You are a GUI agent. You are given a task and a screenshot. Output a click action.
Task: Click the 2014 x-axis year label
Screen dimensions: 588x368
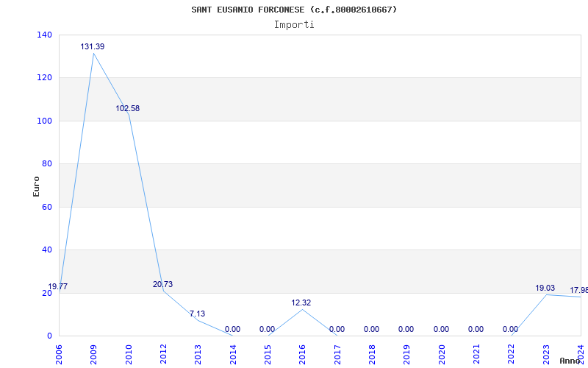pyautogui.click(x=233, y=355)
